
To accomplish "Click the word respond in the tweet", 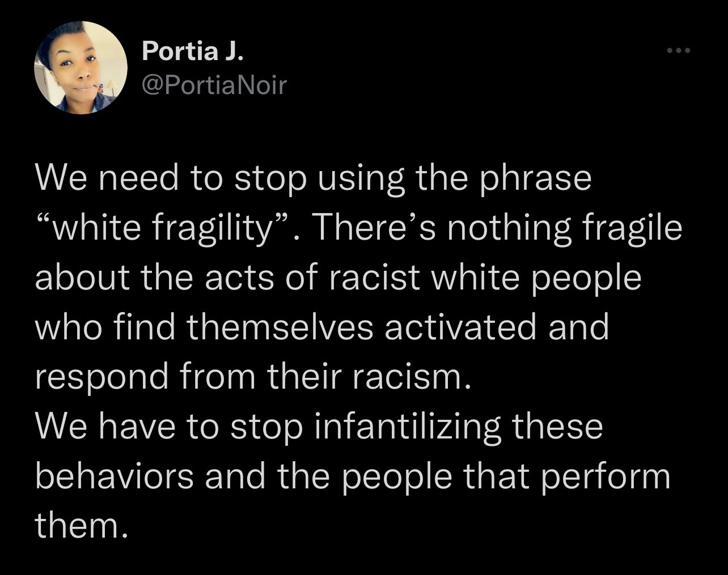I will [x=102, y=378].
